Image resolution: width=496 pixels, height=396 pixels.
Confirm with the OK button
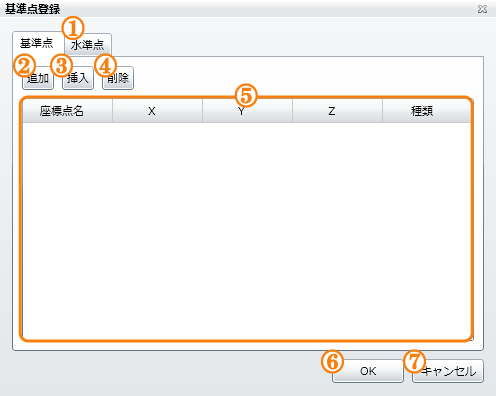[x=368, y=371]
